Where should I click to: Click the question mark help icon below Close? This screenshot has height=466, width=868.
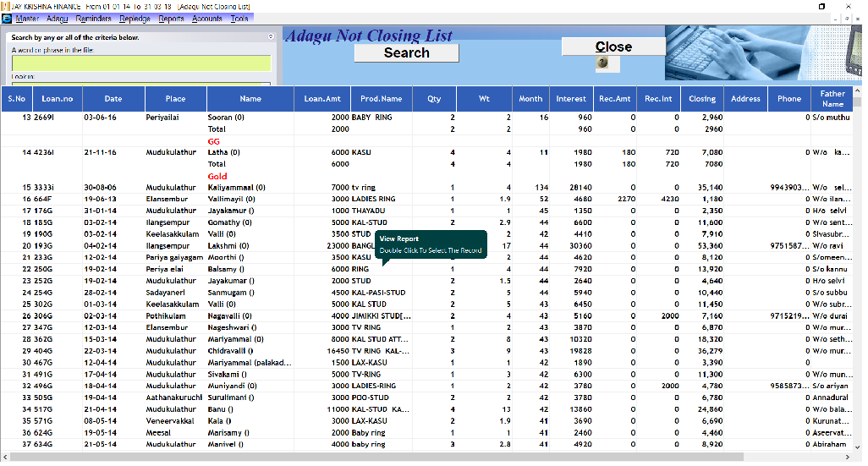[x=602, y=63]
